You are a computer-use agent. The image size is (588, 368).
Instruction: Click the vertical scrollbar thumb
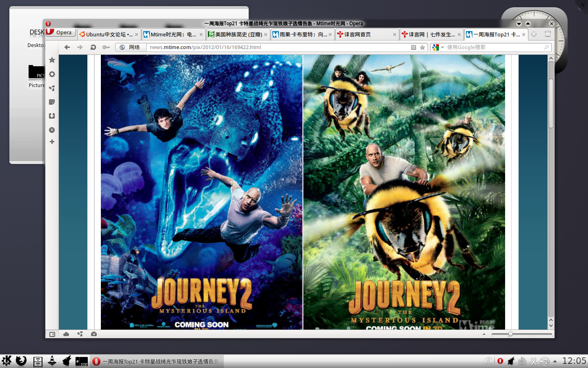point(551,103)
